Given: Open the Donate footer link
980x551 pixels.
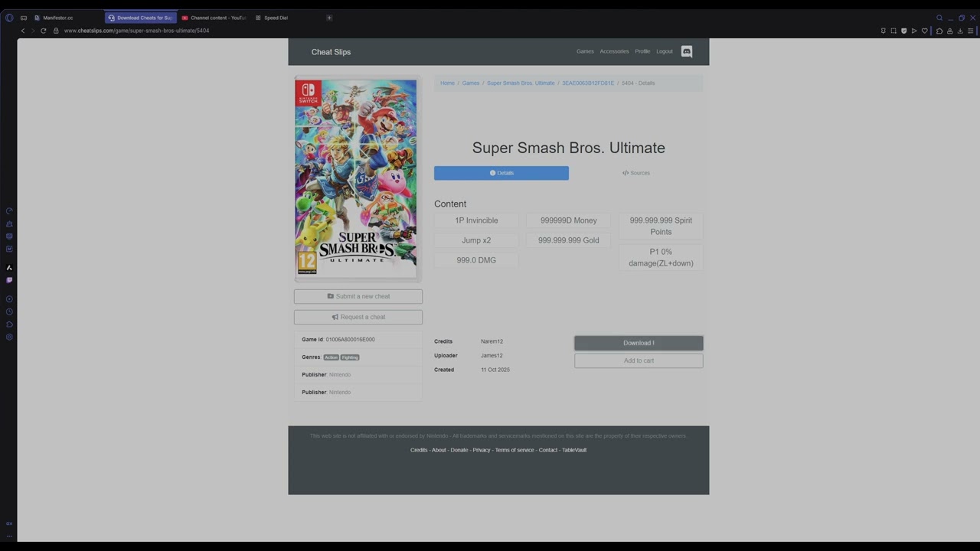Looking at the screenshot, I should (x=459, y=450).
